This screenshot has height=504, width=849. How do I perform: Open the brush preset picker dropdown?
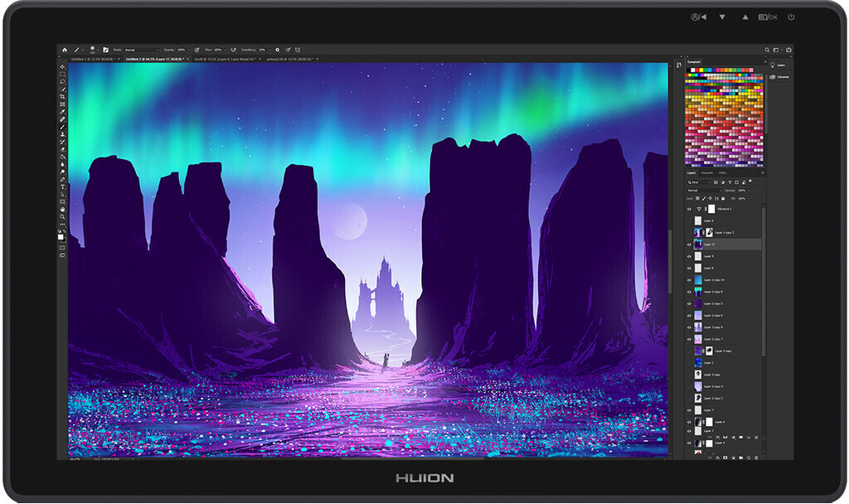pyautogui.click(x=99, y=50)
